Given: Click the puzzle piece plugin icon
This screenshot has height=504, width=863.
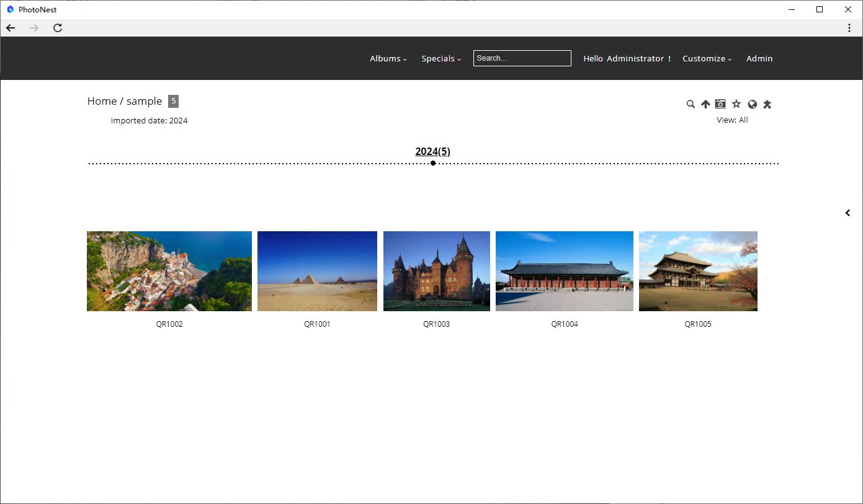Looking at the screenshot, I should click(x=767, y=104).
